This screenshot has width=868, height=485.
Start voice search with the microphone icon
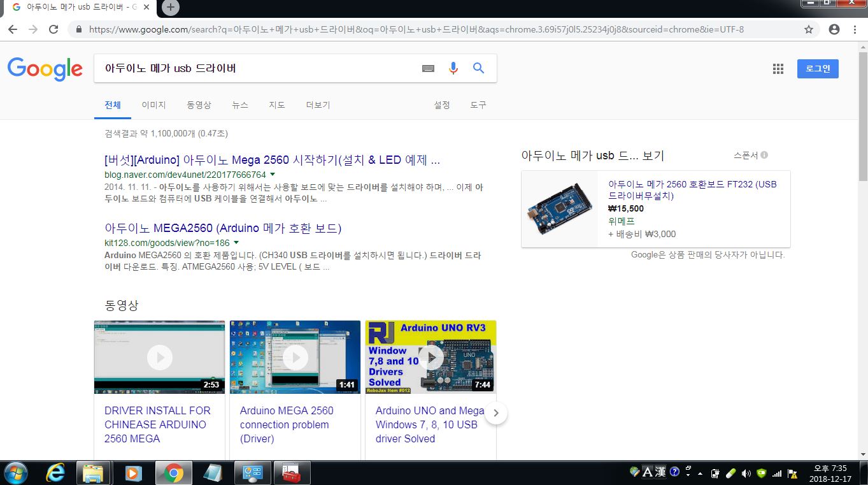453,68
